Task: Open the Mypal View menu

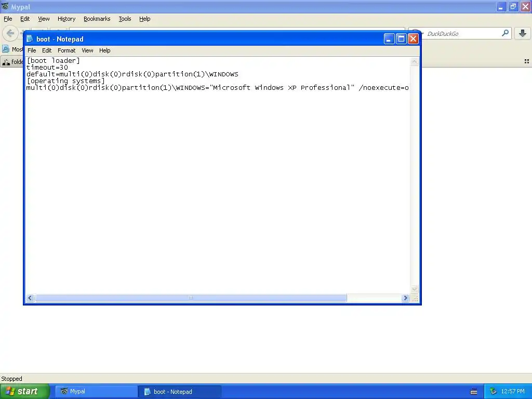Action: pyautogui.click(x=44, y=19)
